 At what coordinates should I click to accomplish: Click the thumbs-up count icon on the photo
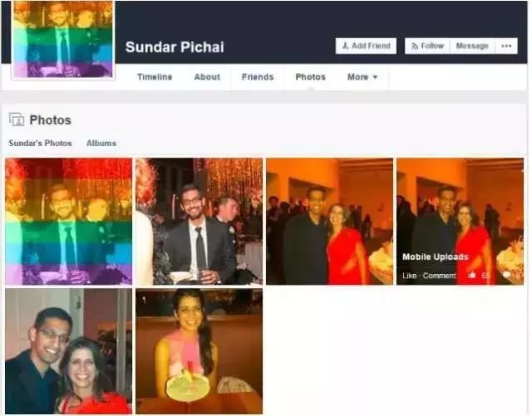tap(472, 276)
